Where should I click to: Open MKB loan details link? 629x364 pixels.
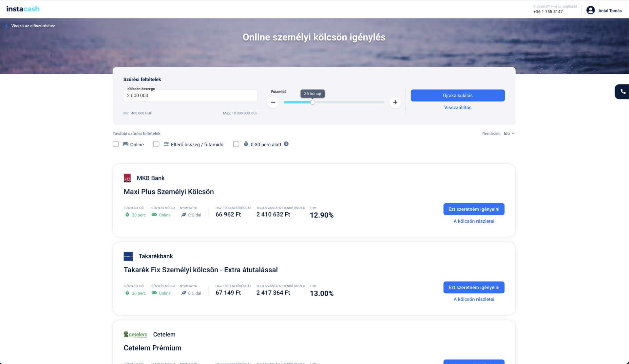(474, 221)
